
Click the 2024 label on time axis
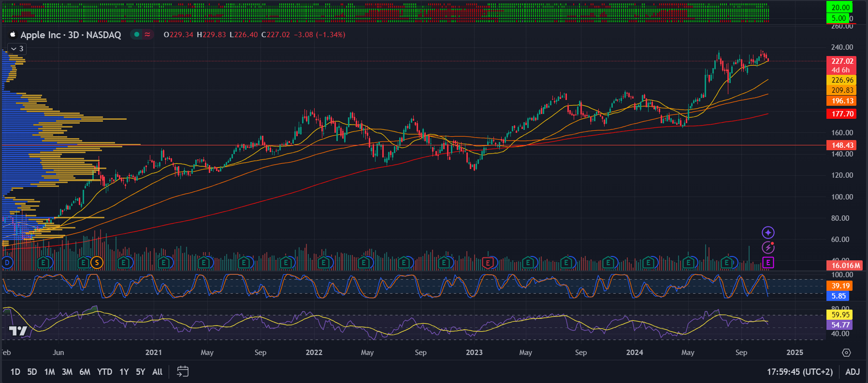pyautogui.click(x=635, y=353)
